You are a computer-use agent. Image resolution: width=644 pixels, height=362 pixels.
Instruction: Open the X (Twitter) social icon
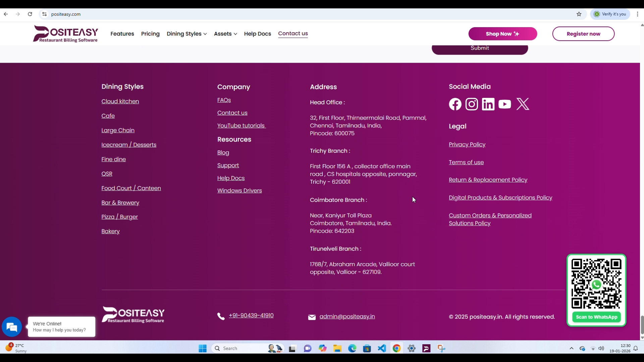point(523,104)
